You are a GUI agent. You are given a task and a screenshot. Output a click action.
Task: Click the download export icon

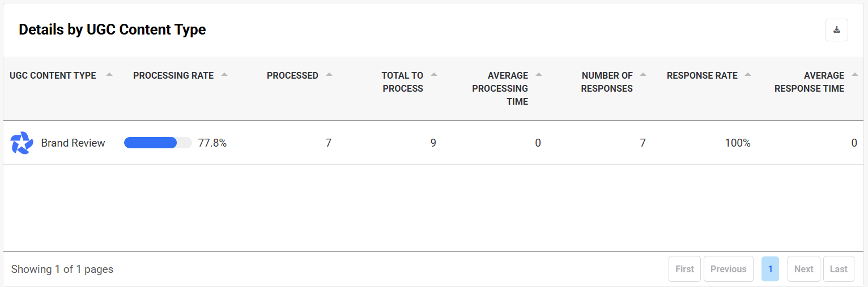tap(836, 30)
